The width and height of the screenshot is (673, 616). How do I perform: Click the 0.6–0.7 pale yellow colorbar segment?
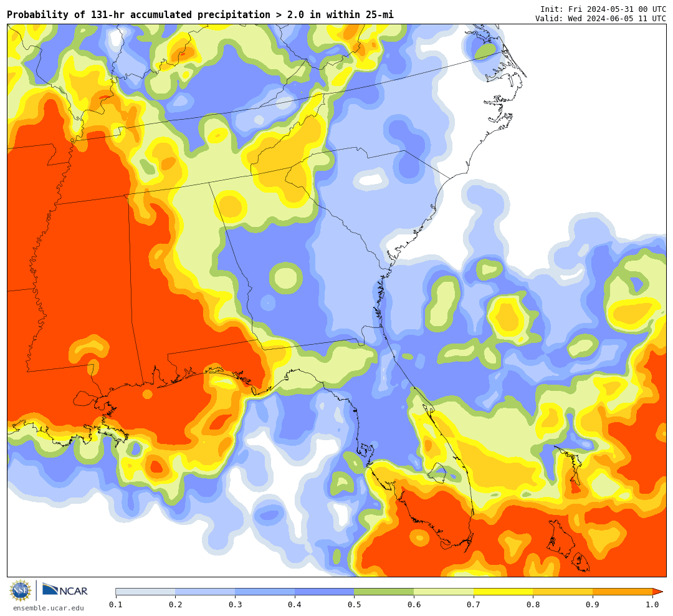(444, 592)
